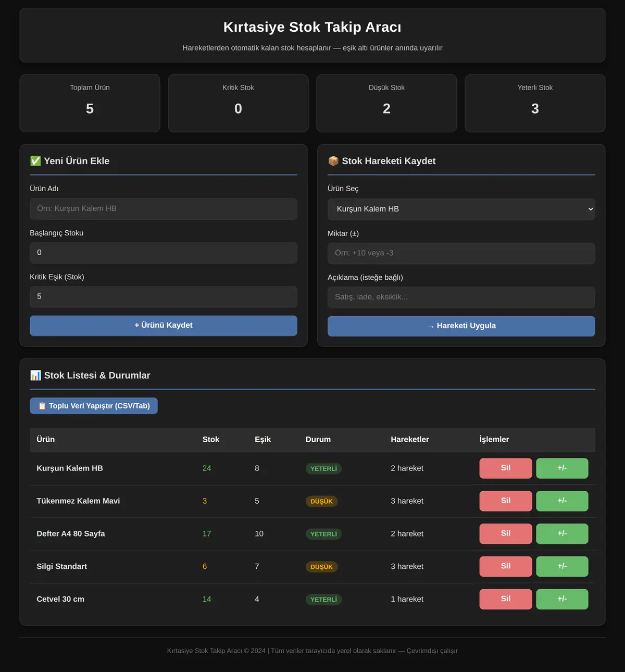Click the chart icon beside Stok Listesi
Viewport: 625px width, 672px height.
tap(35, 375)
